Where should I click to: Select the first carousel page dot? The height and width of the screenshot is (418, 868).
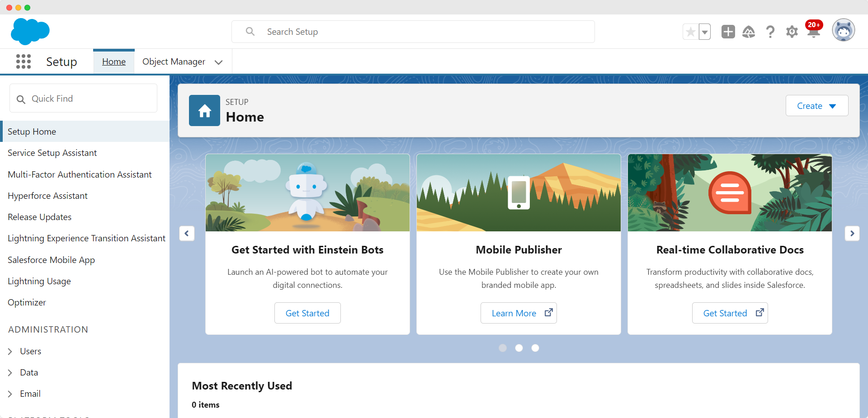(503, 348)
